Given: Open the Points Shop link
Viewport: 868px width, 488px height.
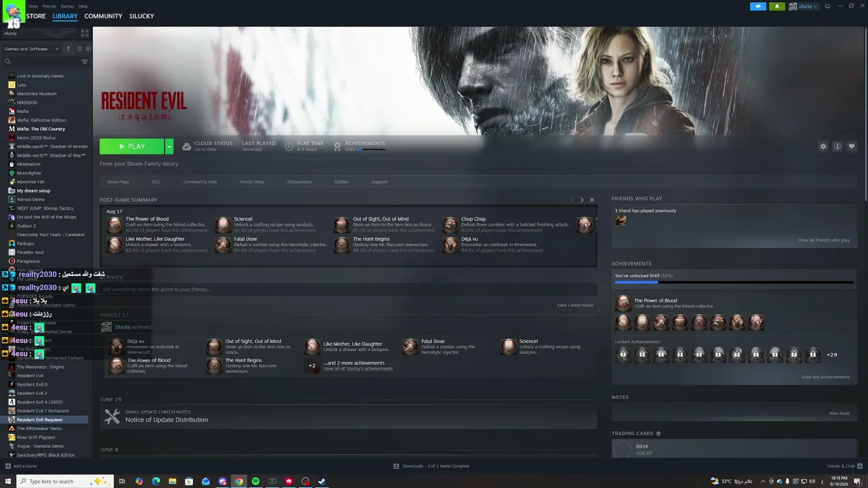Looking at the screenshot, I should (x=252, y=182).
